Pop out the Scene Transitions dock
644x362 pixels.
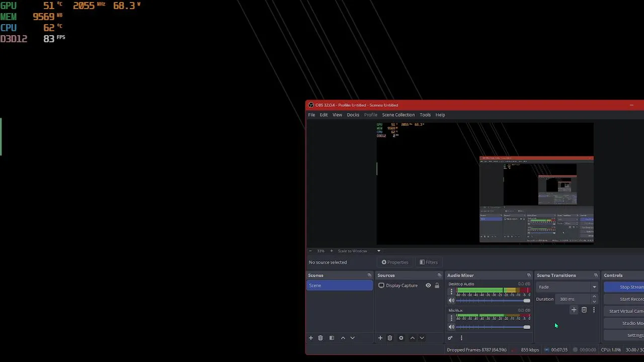click(x=596, y=276)
